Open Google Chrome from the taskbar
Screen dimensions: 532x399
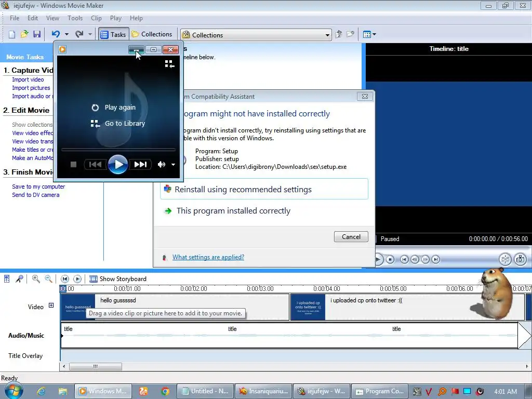pos(165,392)
